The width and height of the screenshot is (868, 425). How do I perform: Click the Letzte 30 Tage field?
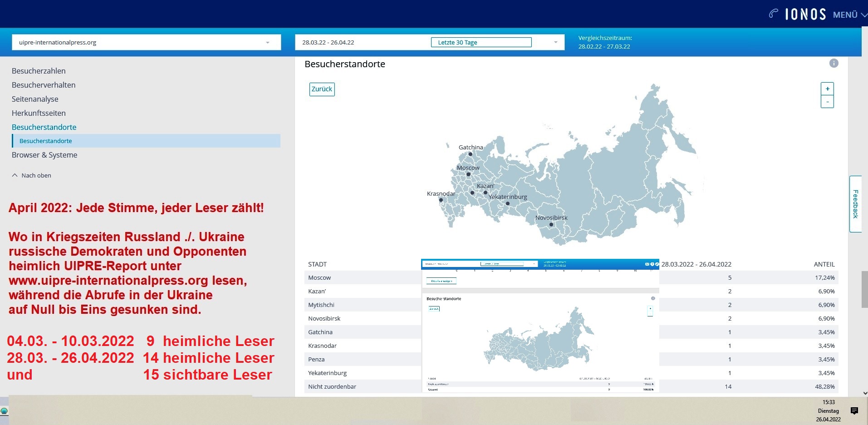pos(481,42)
